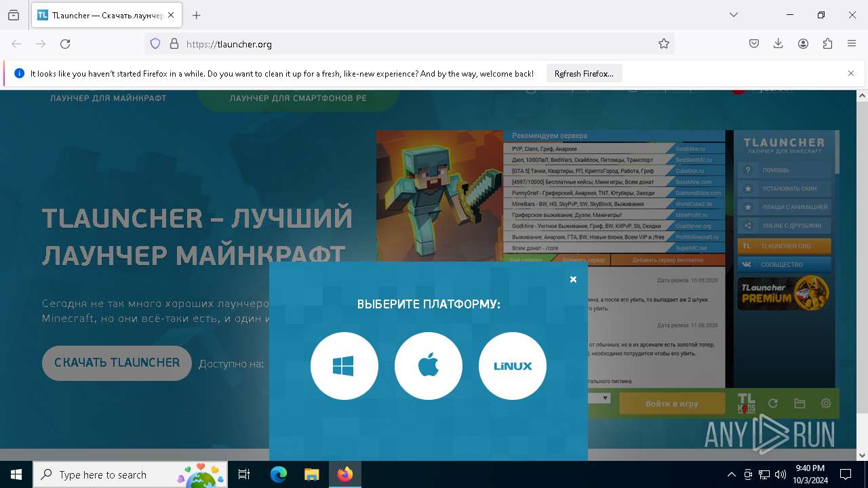Launch Microsoft Edge from taskbar

(x=279, y=474)
